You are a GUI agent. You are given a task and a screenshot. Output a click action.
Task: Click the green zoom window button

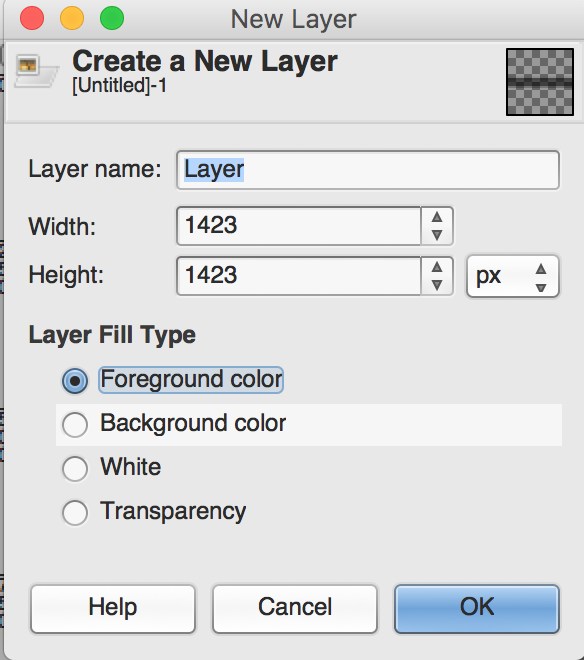112,19
